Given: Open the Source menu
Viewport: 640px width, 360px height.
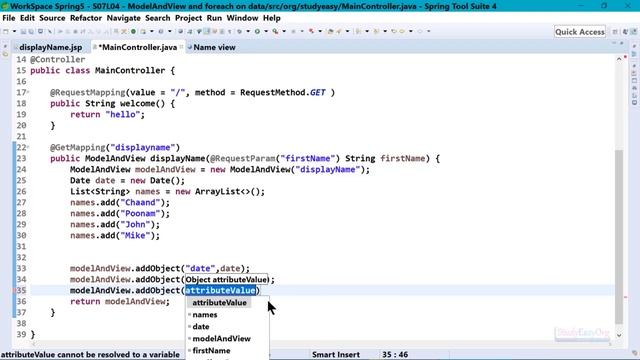Looking at the screenshot, I should click(x=52, y=18).
